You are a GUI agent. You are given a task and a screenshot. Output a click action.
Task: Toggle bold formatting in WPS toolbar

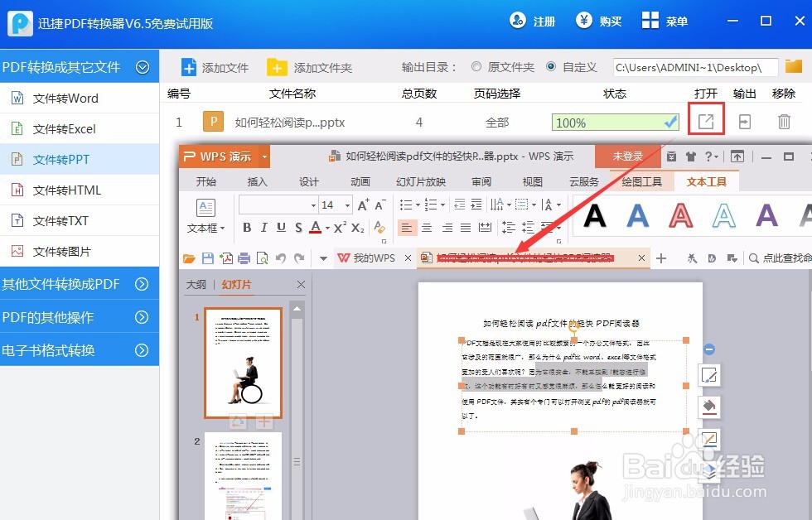click(246, 226)
